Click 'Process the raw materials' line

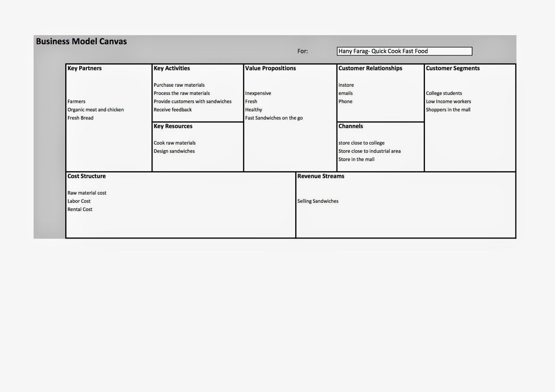[x=182, y=93]
